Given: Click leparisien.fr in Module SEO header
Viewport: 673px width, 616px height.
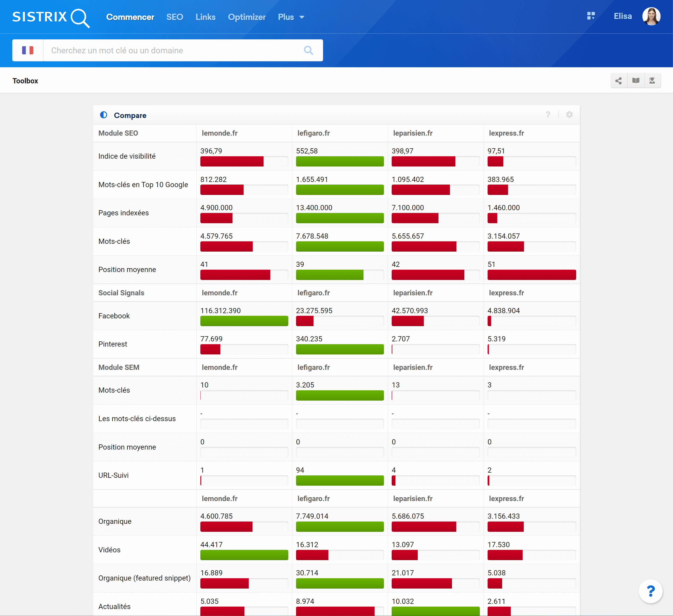Looking at the screenshot, I should pyautogui.click(x=413, y=133).
